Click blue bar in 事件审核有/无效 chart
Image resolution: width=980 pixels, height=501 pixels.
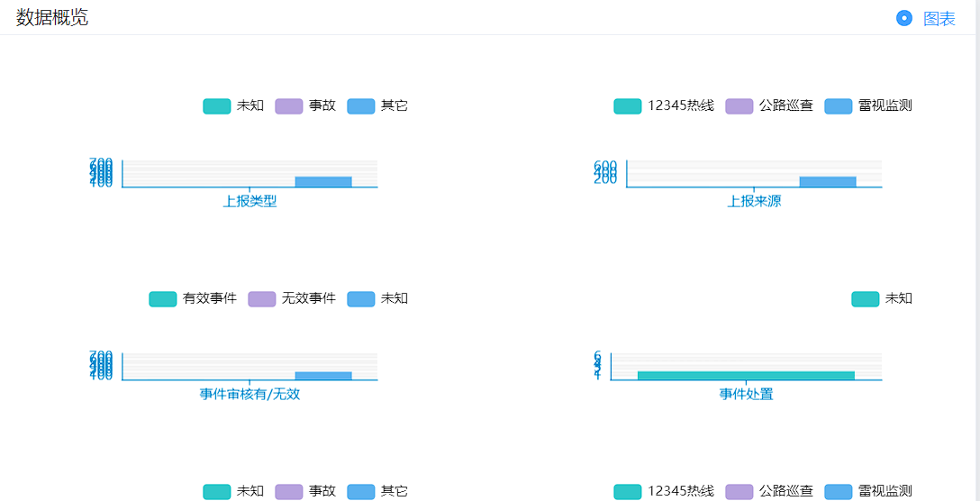[323, 375]
